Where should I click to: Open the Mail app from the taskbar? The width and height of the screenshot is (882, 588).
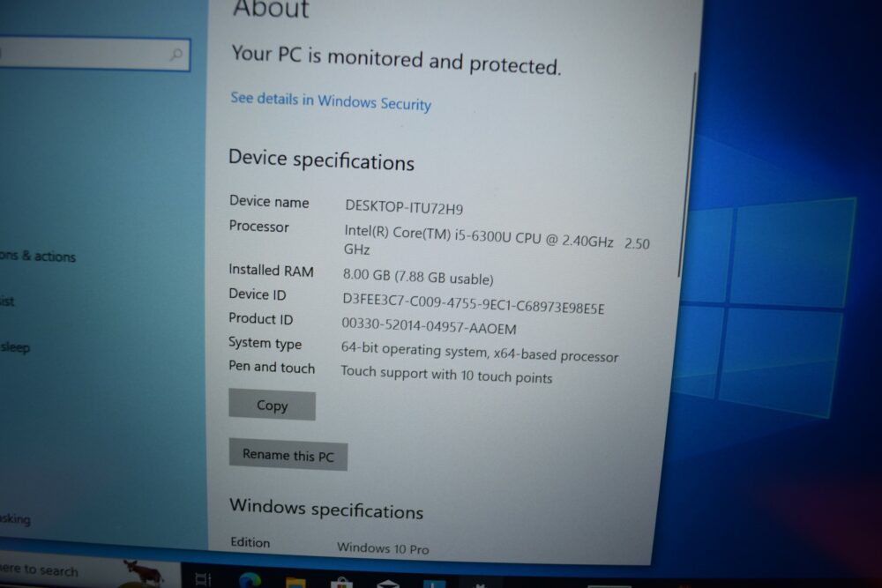[387, 584]
